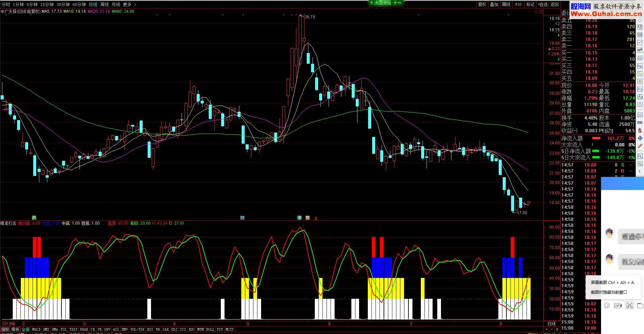644x334 pixels.
Task: Click the candlestick chart sidebar icon
Action: (640, 50)
